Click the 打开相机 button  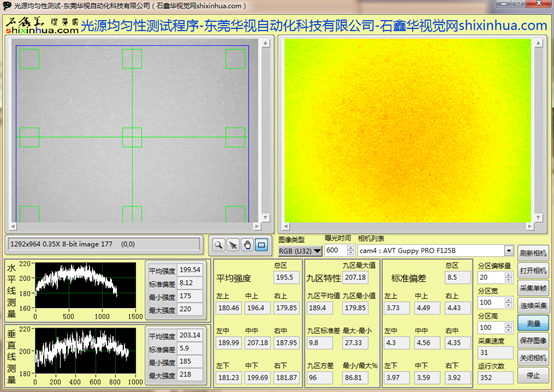pyautogui.click(x=533, y=271)
